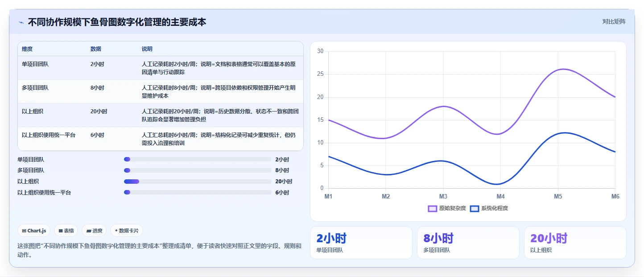644x277 pixels.
Task: Click the 30 y-axis tick label
Action: coord(320,51)
